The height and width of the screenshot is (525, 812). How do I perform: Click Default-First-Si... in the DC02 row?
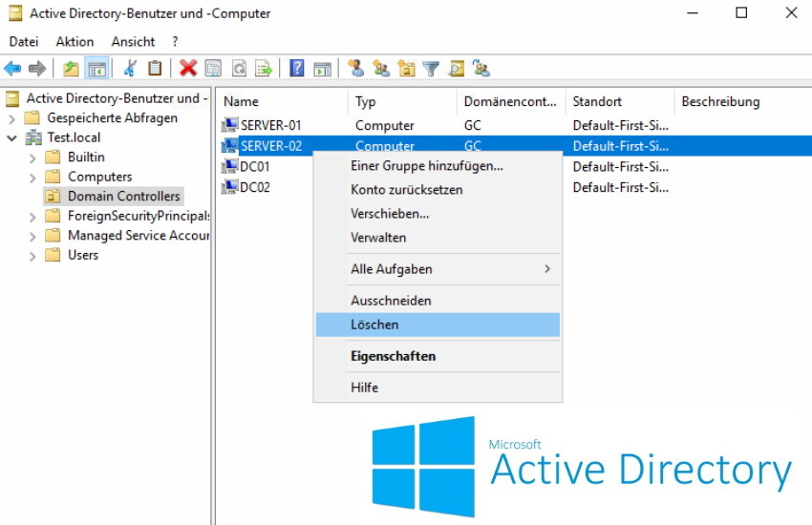click(x=620, y=187)
